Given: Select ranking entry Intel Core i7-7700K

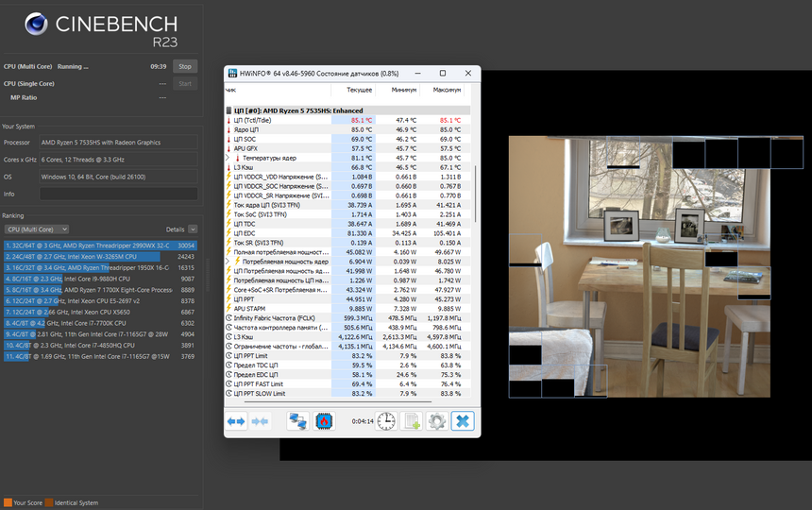Looking at the screenshot, I should tap(100, 323).
